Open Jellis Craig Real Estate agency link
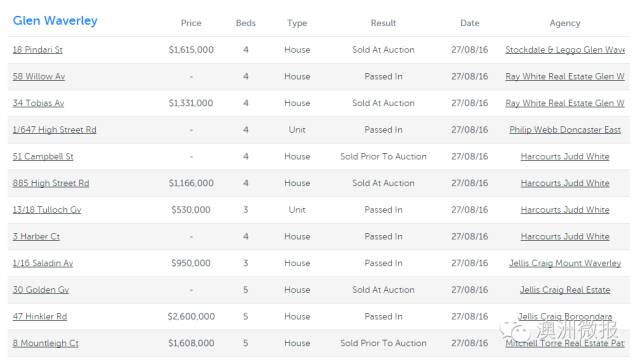 pyautogui.click(x=565, y=290)
